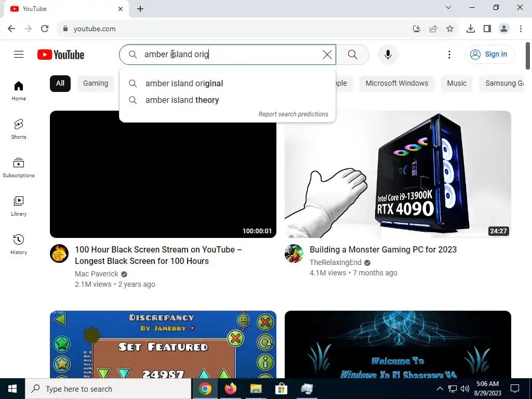Open TheRelaxingEnd channel name
The width and height of the screenshot is (532, 399).
[335, 262]
